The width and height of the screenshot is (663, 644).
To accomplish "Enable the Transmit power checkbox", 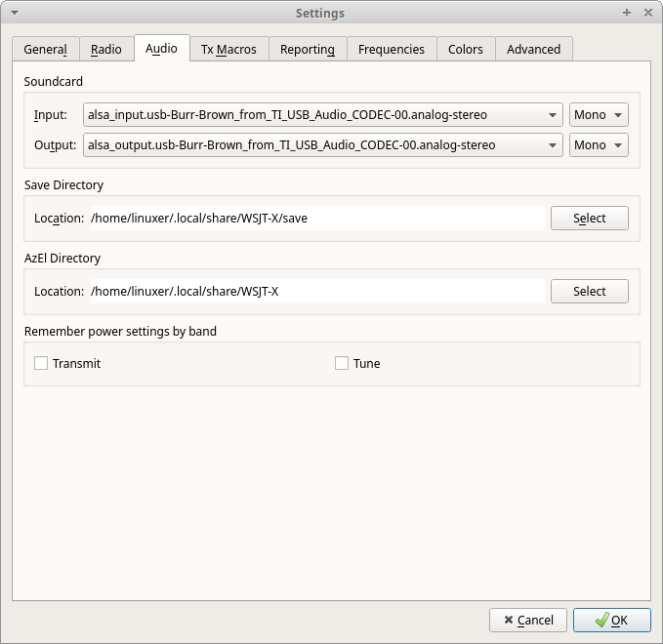I will click(41, 363).
